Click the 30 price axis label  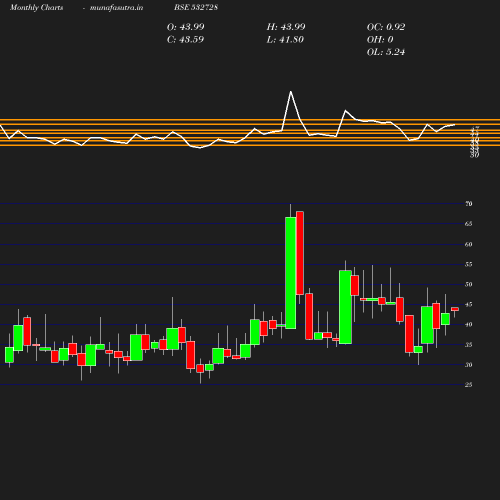point(469,365)
